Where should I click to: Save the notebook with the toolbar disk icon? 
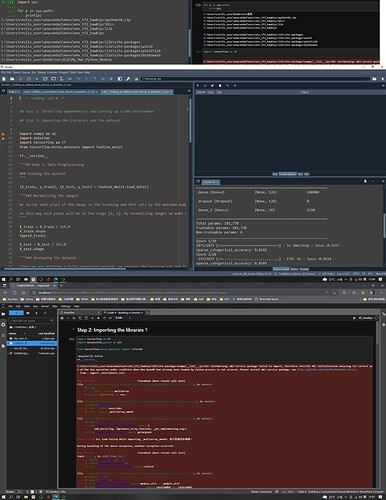(62, 318)
